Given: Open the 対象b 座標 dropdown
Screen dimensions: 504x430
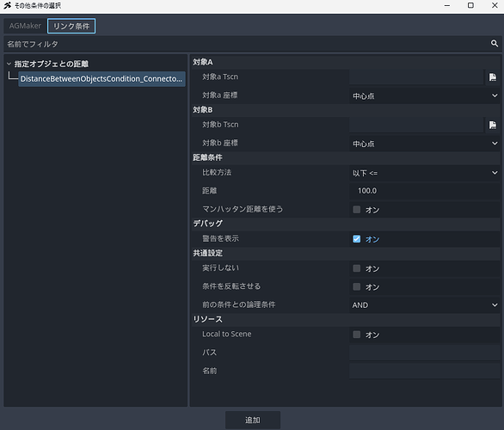Looking at the screenshot, I should 424,144.
